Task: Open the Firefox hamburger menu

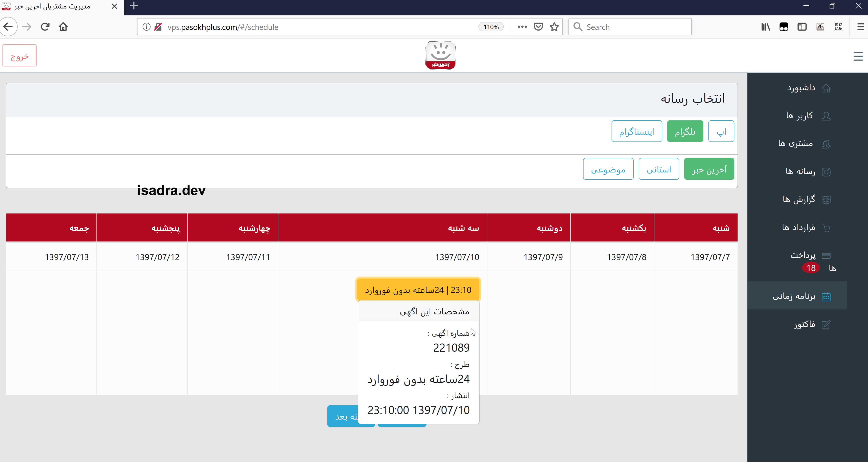Action: (x=860, y=27)
